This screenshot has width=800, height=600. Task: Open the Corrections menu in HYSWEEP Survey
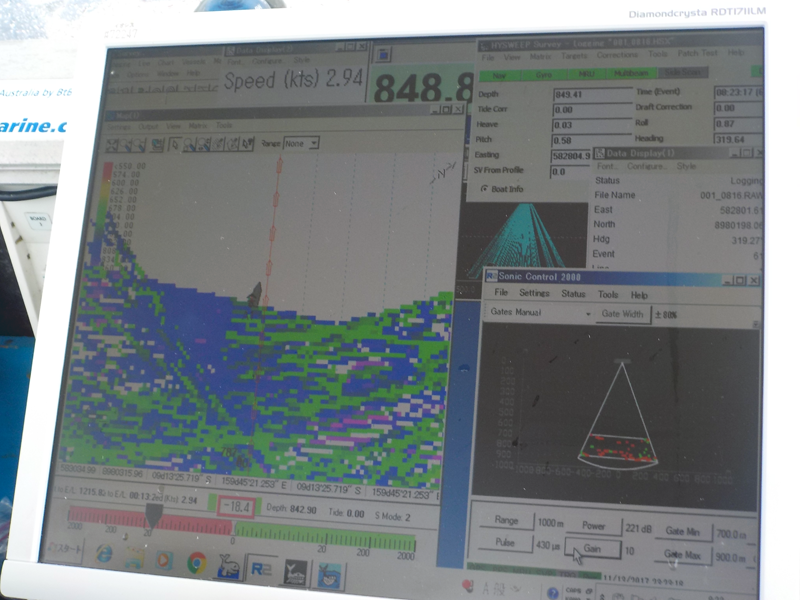tap(617, 55)
